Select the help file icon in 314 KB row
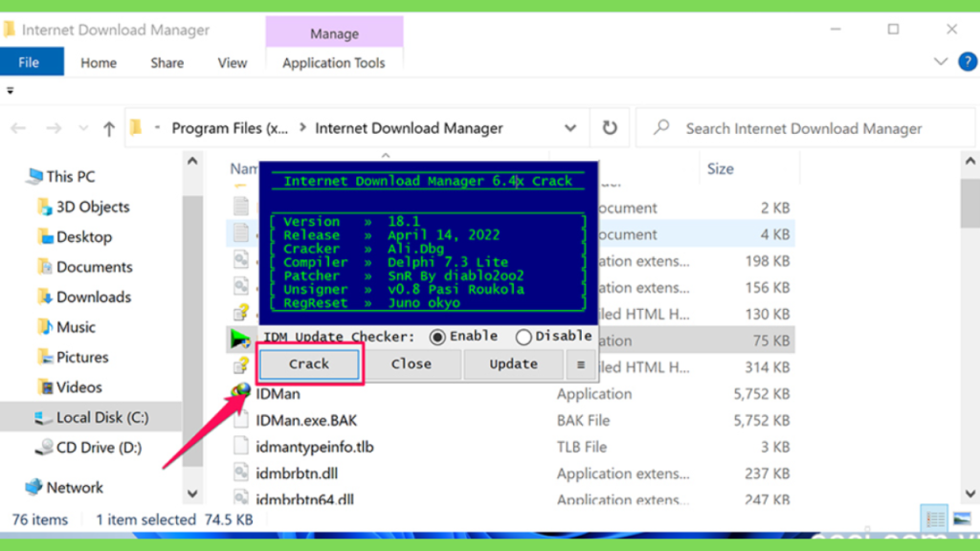This screenshot has height=551, width=980. [242, 366]
